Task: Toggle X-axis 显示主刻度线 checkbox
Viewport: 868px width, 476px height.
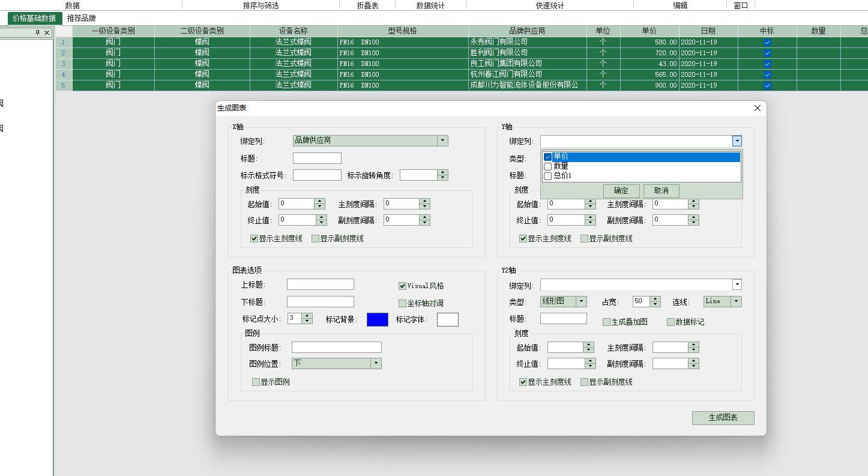Action: coord(254,239)
